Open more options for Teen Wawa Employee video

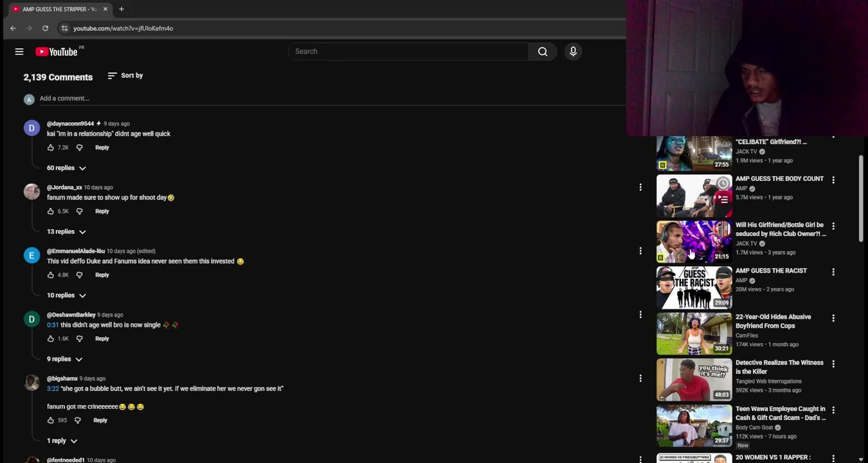[x=833, y=410]
